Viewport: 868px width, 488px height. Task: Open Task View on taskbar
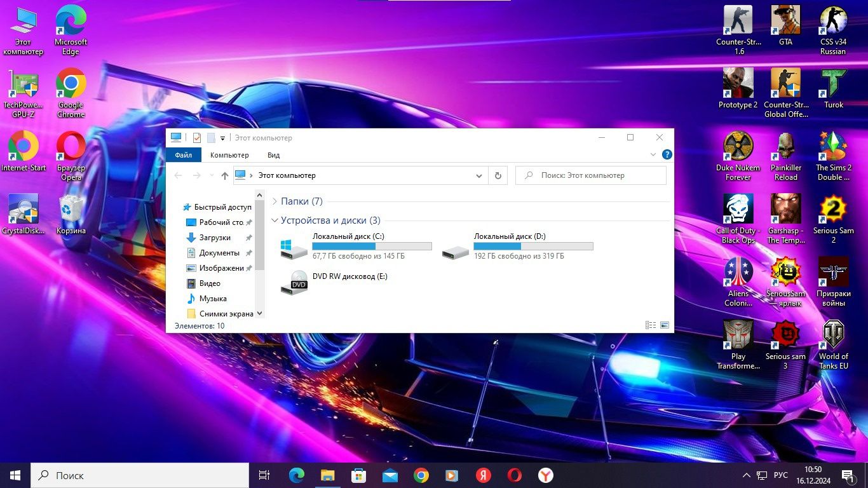coord(264,475)
